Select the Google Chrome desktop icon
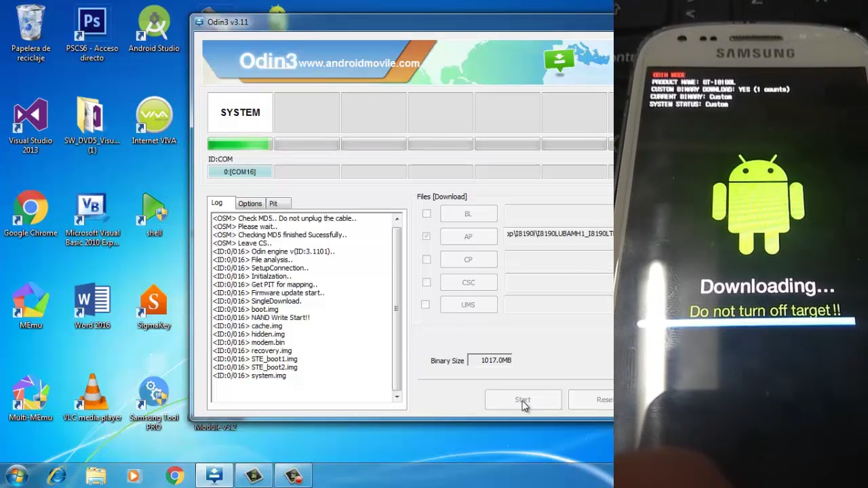Viewport: 868px width, 488px height. (x=31, y=214)
